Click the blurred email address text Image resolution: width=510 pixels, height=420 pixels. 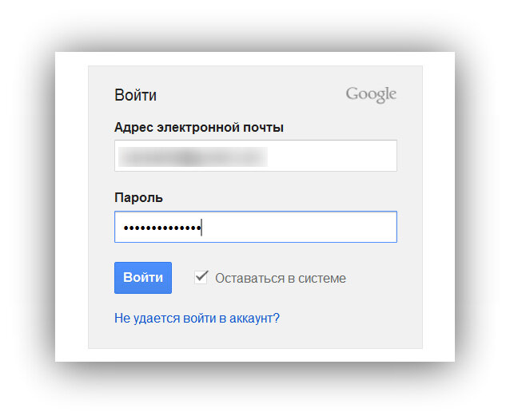coord(192,156)
